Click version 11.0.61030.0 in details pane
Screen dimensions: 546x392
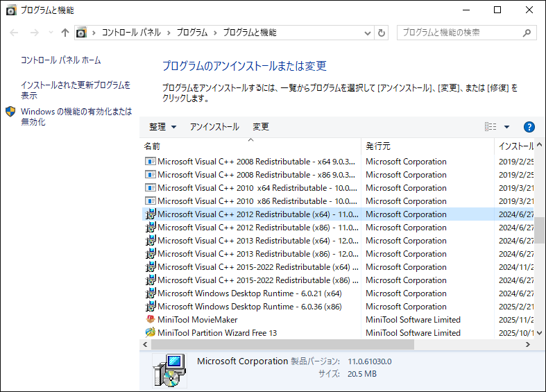370,361
